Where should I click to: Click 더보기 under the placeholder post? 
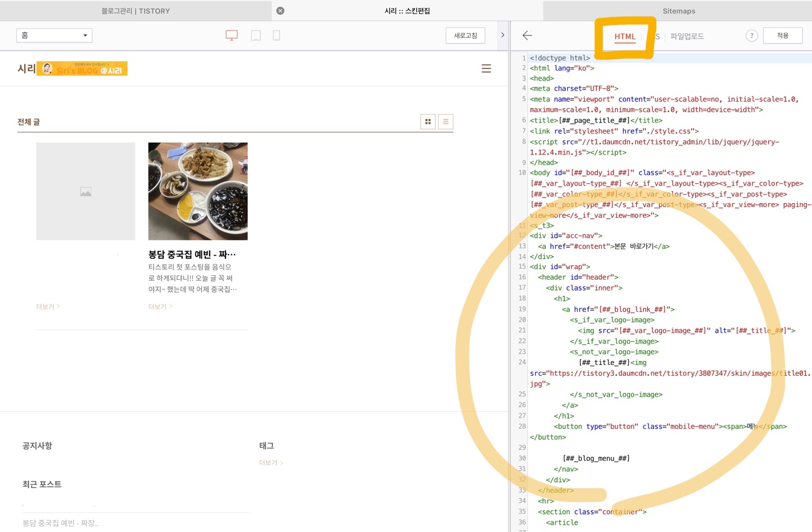[47, 306]
